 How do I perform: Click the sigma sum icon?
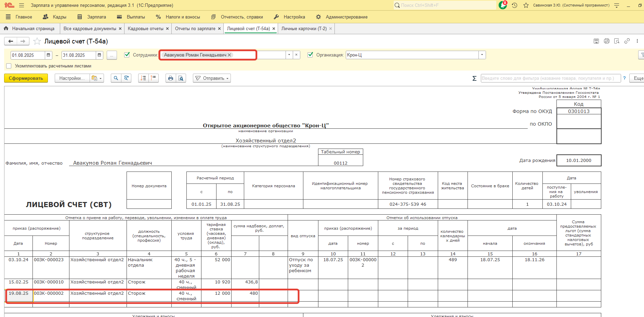click(474, 78)
